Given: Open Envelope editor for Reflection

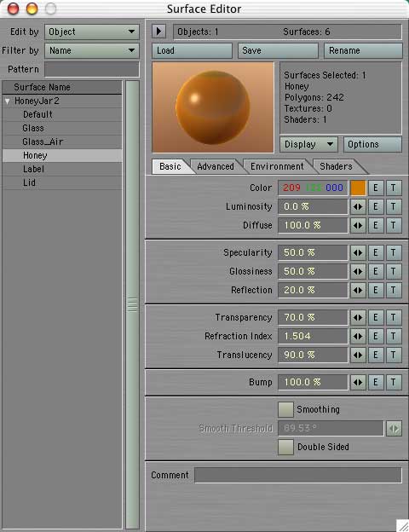Looking at the screenshot, I should (x=376, y=290).
